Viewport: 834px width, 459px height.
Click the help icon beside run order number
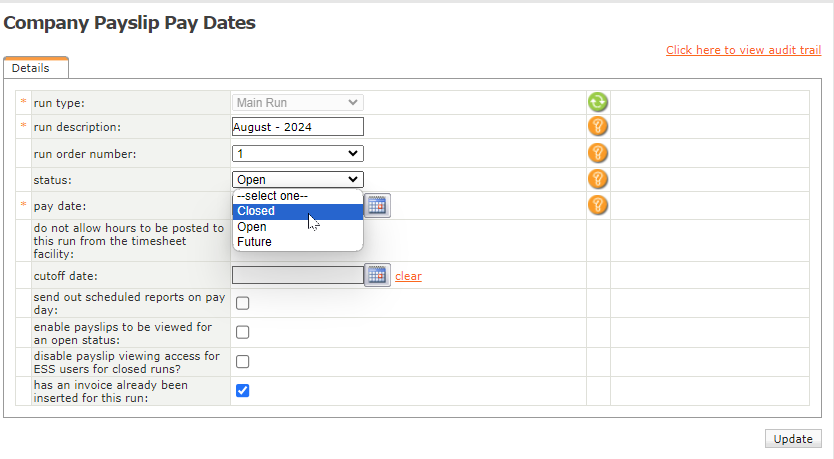[x=597, y=153]
